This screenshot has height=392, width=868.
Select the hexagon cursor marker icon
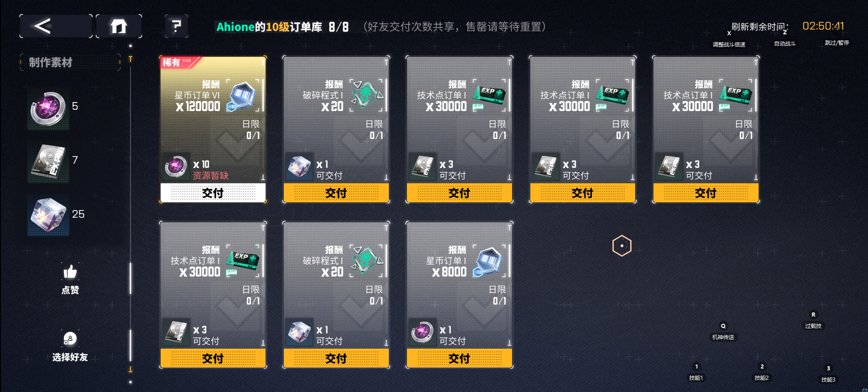pos(622,246)
